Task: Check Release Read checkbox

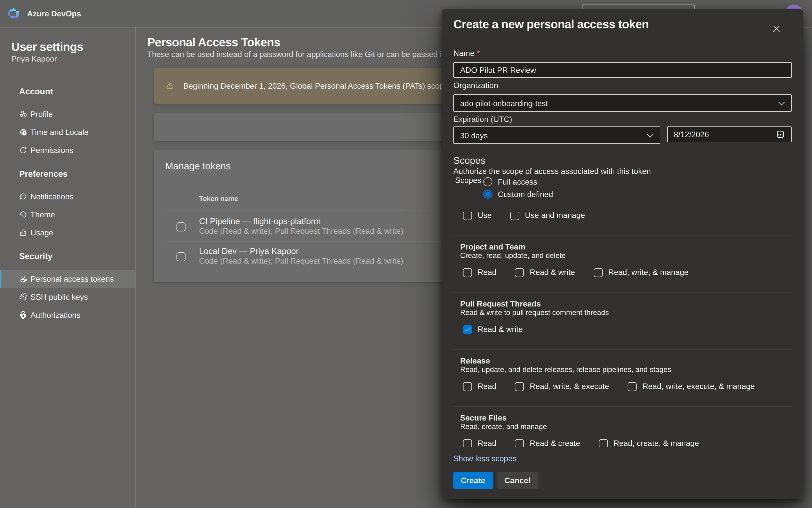Action: [x=467, y=387]
